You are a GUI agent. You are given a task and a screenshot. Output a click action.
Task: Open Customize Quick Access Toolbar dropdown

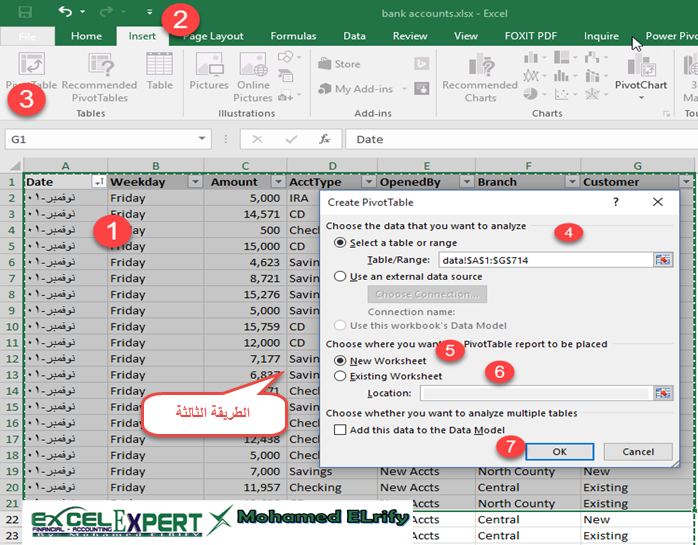pos(150,12)
